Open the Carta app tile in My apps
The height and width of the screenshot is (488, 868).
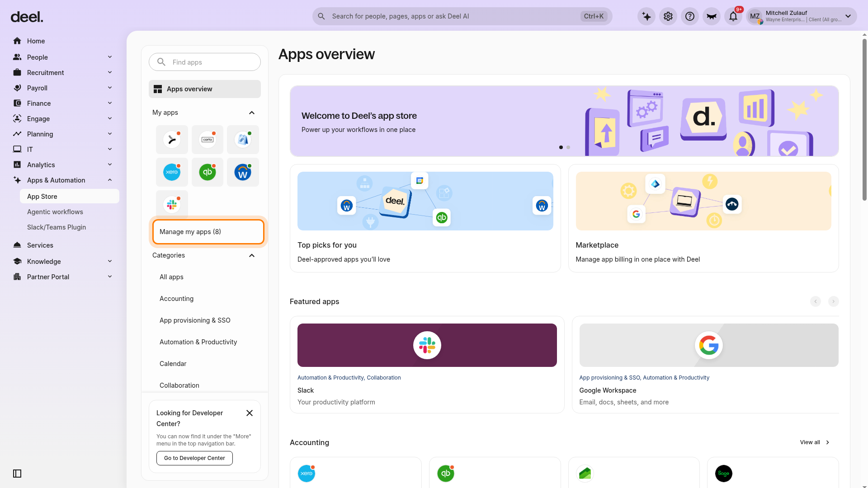208,140
